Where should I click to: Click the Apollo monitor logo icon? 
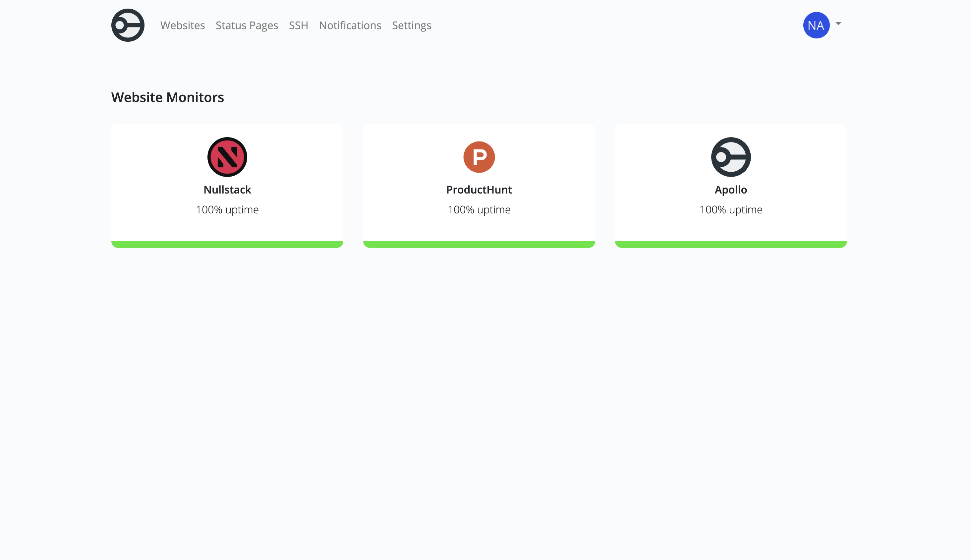point(731,157)
